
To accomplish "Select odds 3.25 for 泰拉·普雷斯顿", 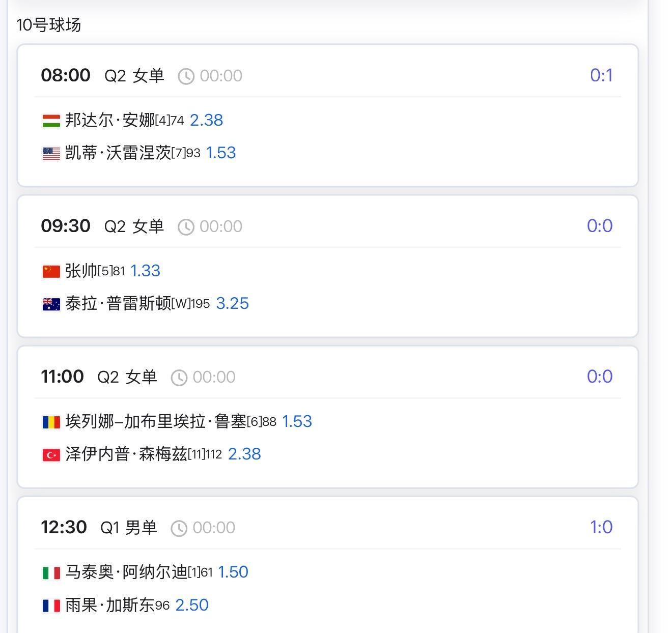I will pos(232,303).
